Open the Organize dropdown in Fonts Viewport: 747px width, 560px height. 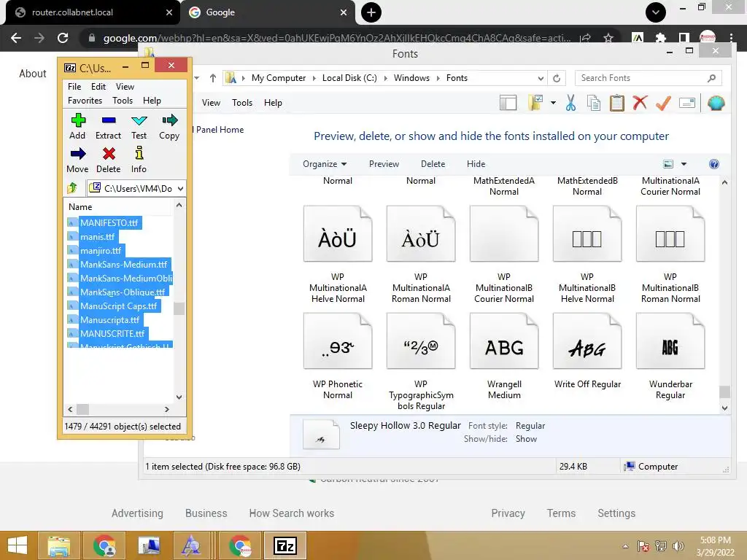coord(325,164)
